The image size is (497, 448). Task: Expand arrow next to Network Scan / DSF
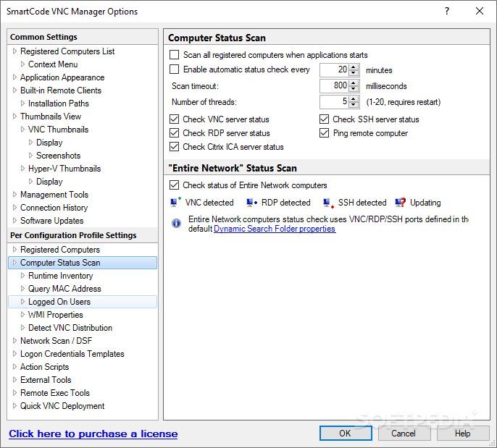click(x=14, y=340)
